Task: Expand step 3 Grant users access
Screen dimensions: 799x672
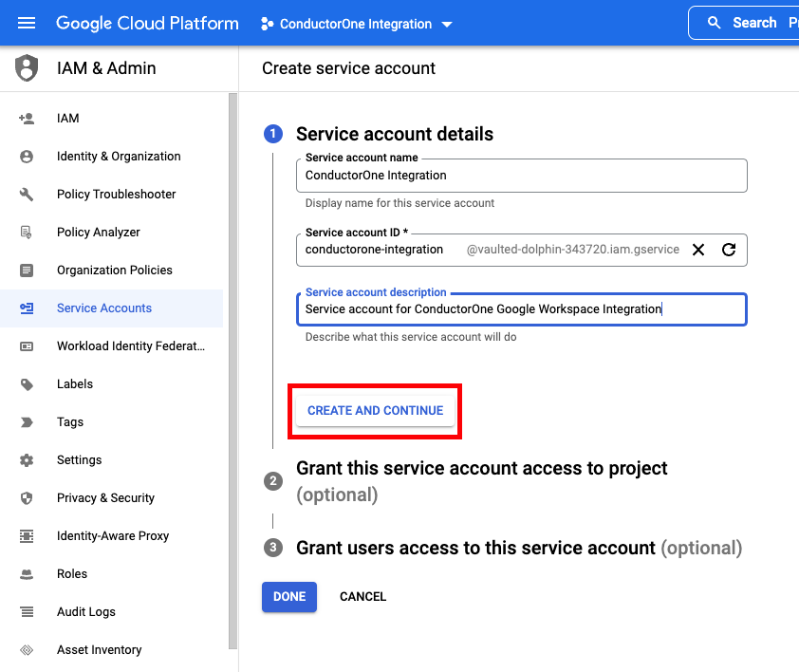Action: 502,548
